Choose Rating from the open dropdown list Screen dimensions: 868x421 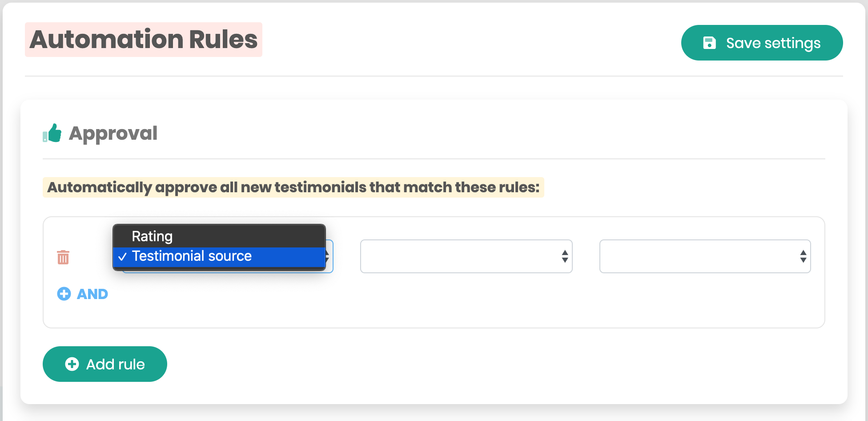(x=152, y=236)
